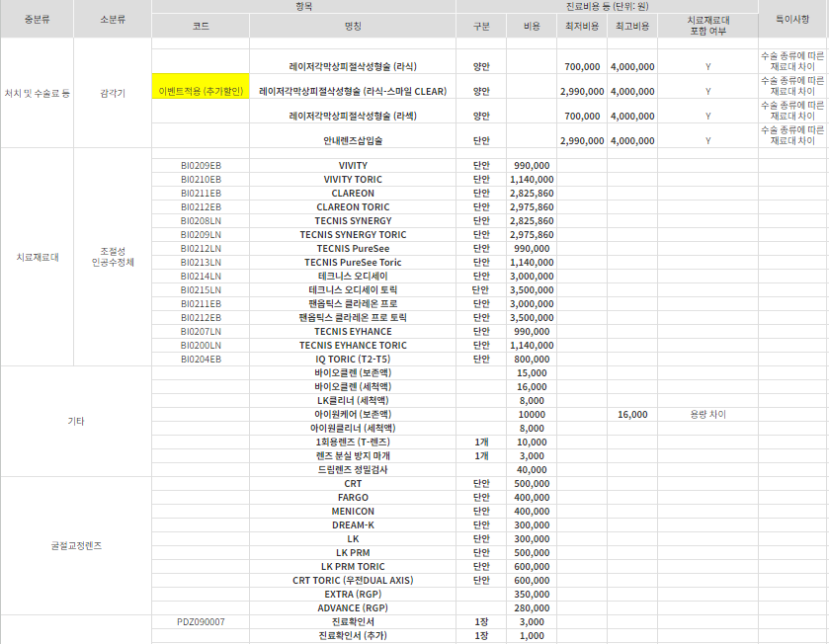Click the 진료확인서 (추가) name cell
This screenshot has width=829, height=644.
pos(353,635)
